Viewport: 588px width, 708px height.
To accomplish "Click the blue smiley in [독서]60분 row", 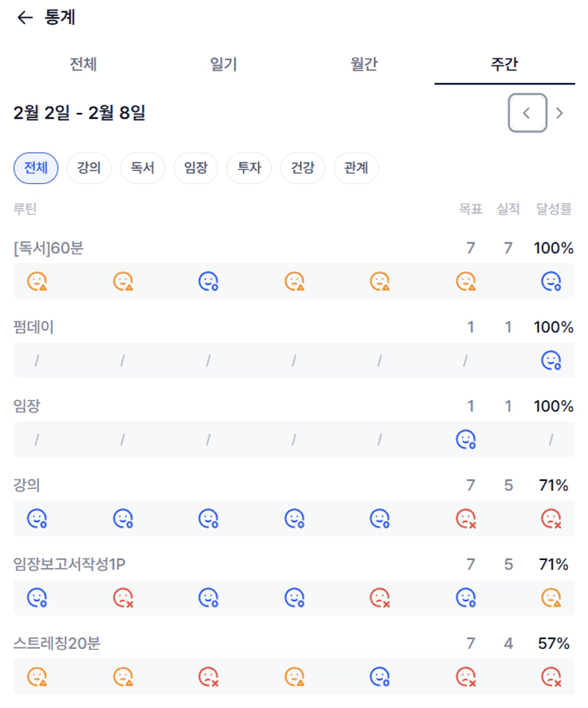I will (208, 281).
